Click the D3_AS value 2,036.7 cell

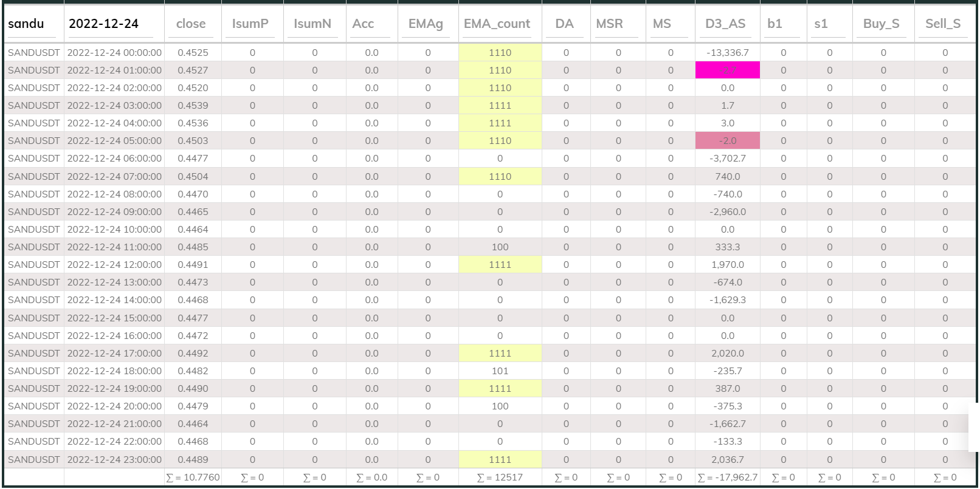click(x=727, y=460)
